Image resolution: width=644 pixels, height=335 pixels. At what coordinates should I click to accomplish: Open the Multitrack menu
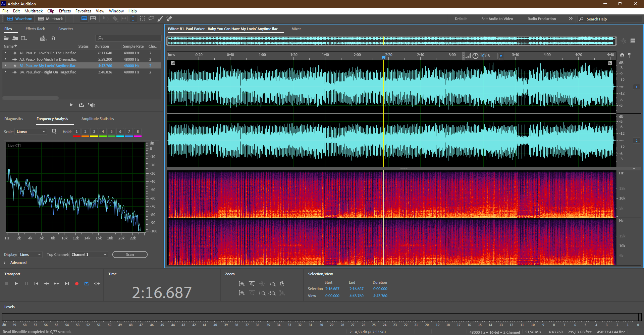click(x=34, y=11)
